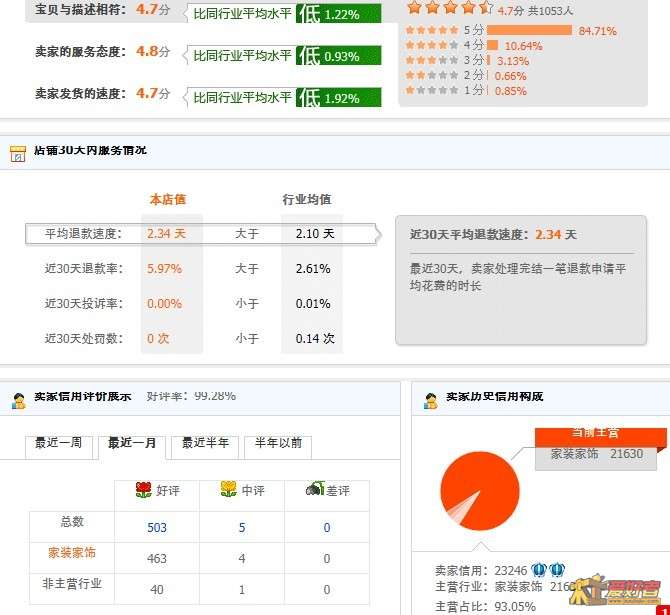Select the 近30天投诉率 row label
This screenshot has width=670, height=615.
(84, 304)
